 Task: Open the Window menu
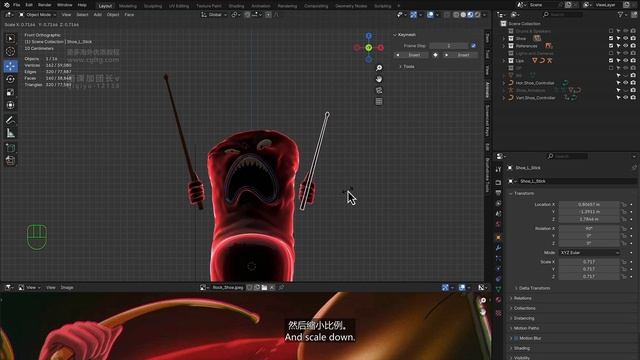[x=64, y=5]
